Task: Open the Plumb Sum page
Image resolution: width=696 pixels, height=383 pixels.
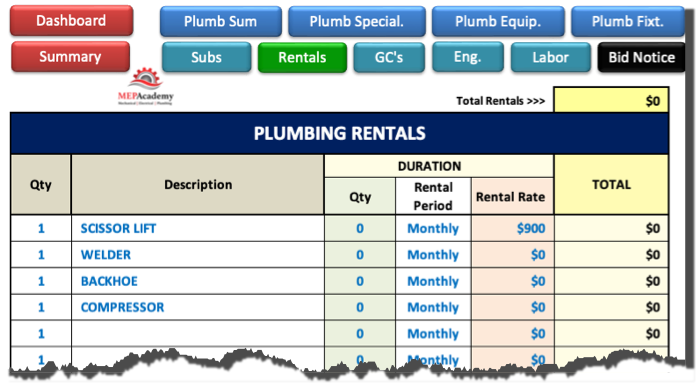Action: (x=221, y=21)
